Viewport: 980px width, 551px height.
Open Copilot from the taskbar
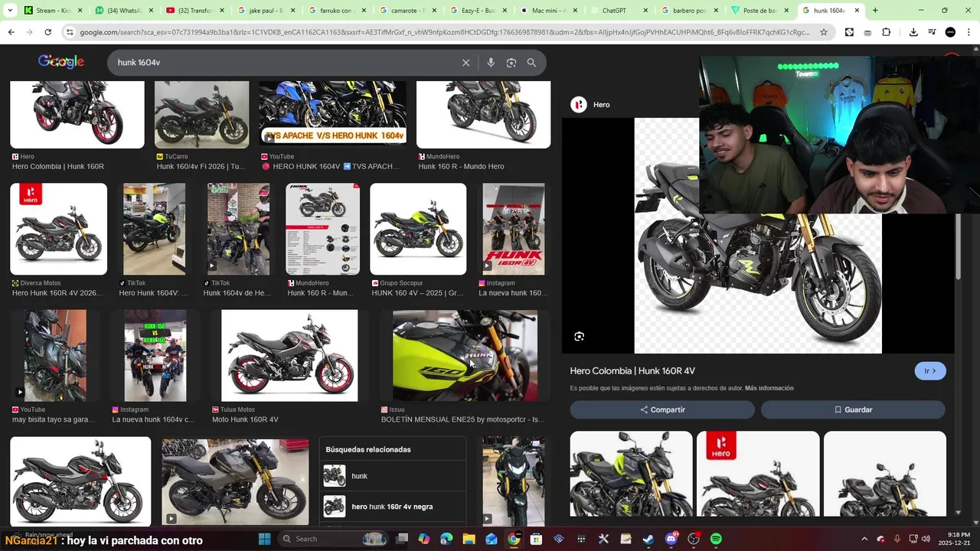click(x=424, y=539)
